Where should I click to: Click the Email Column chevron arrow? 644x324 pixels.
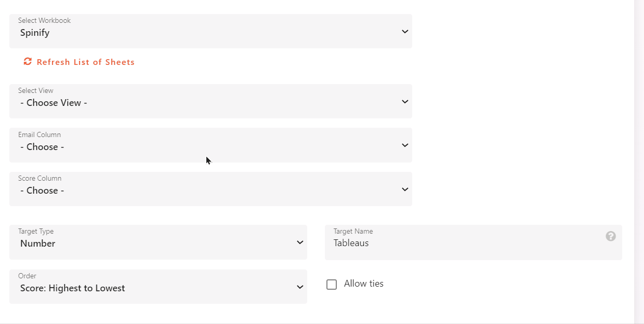pos(405,145)
